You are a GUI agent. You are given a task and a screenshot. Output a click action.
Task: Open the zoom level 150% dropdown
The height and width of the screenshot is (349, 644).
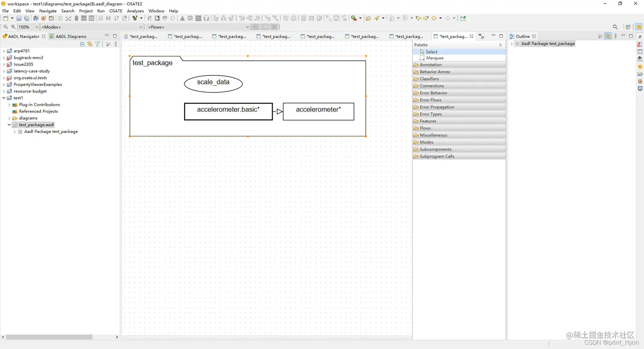point(37,27)
